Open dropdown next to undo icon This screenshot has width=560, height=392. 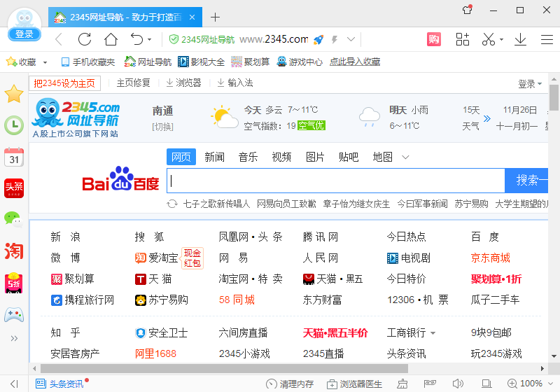click(150, 40)
